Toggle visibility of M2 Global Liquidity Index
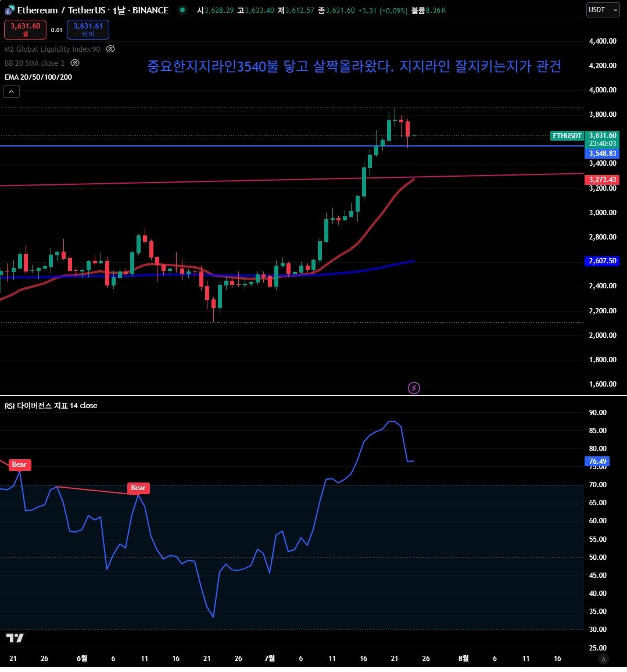Viewport: 627px width, 672px height. tap(110, 49)
